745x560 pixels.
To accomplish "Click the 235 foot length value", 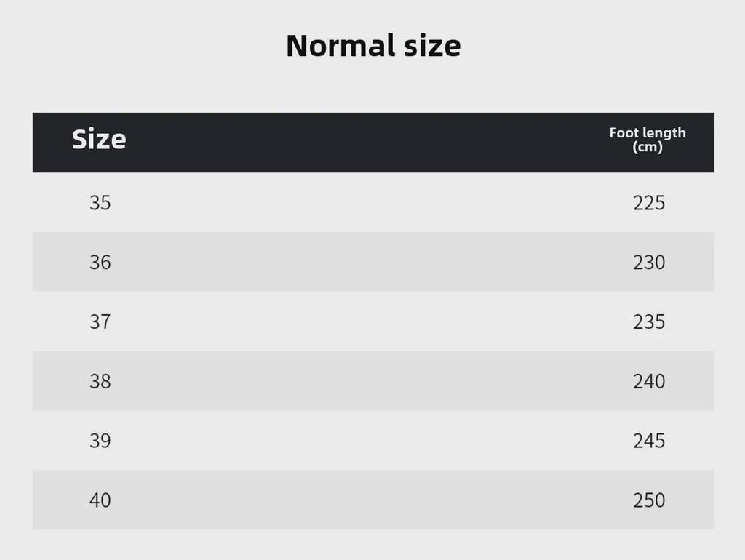I will click(x=649, y=321).
